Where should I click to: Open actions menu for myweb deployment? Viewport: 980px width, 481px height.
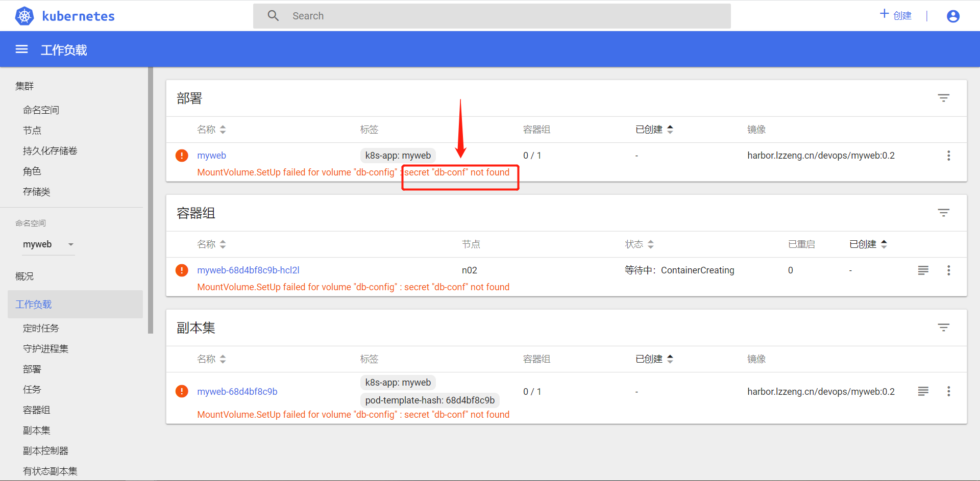click(948, 156)
